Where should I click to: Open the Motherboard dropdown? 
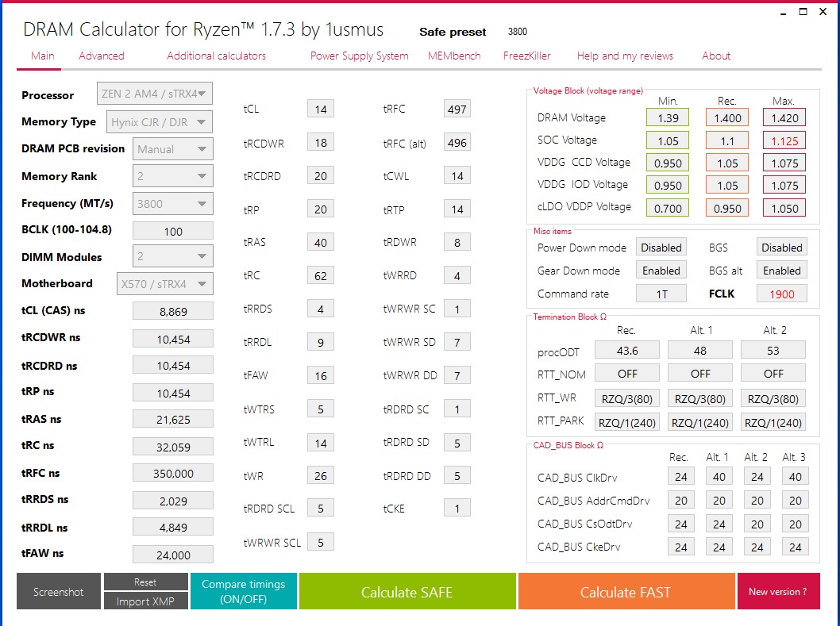coord(164,284)
